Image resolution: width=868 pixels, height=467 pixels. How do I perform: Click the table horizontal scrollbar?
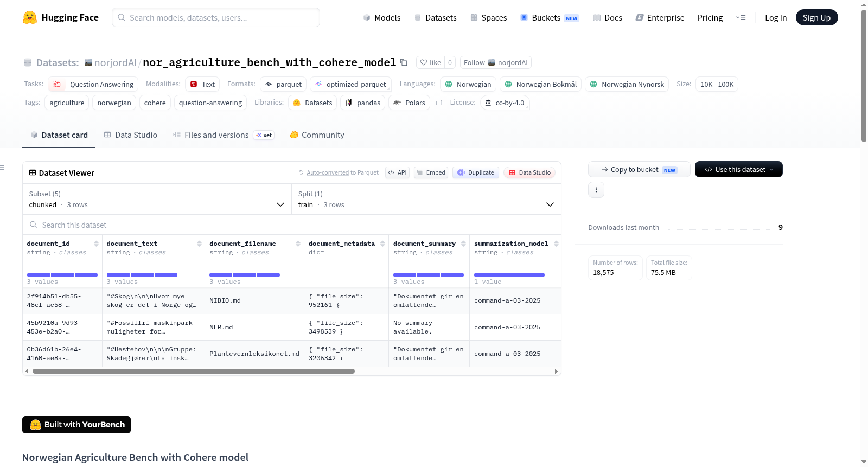[x=194, y=372]
